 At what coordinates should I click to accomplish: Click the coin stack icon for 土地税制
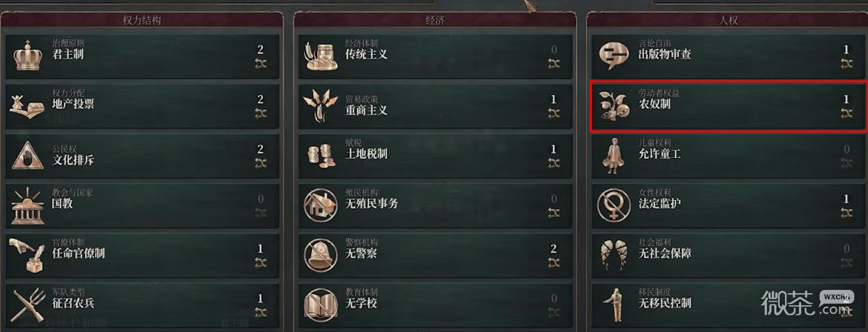(321, 156)
